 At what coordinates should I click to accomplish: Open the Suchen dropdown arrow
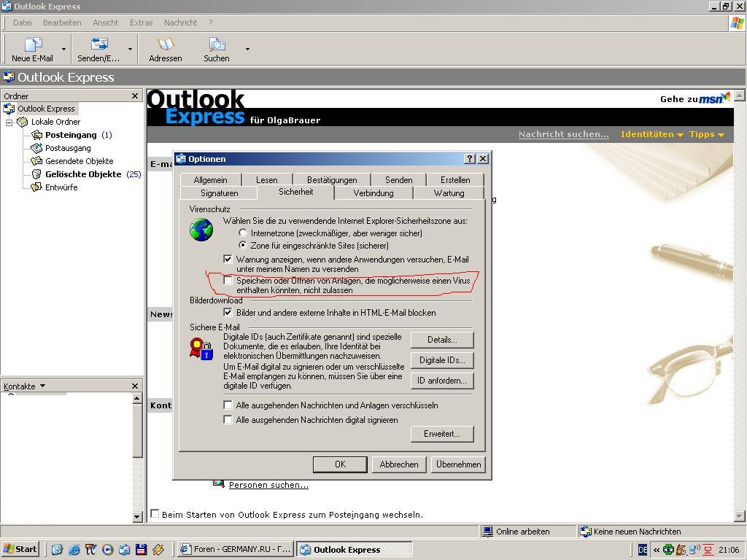point(247,49)
